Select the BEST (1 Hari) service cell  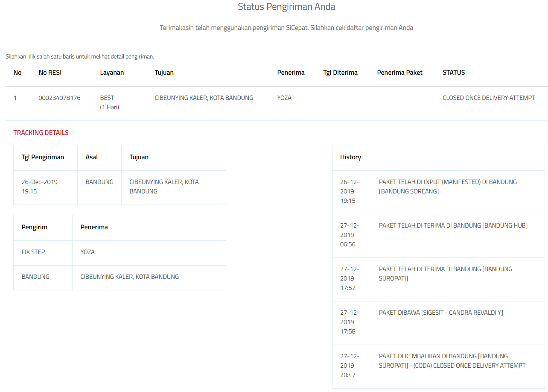pos(110,102)
